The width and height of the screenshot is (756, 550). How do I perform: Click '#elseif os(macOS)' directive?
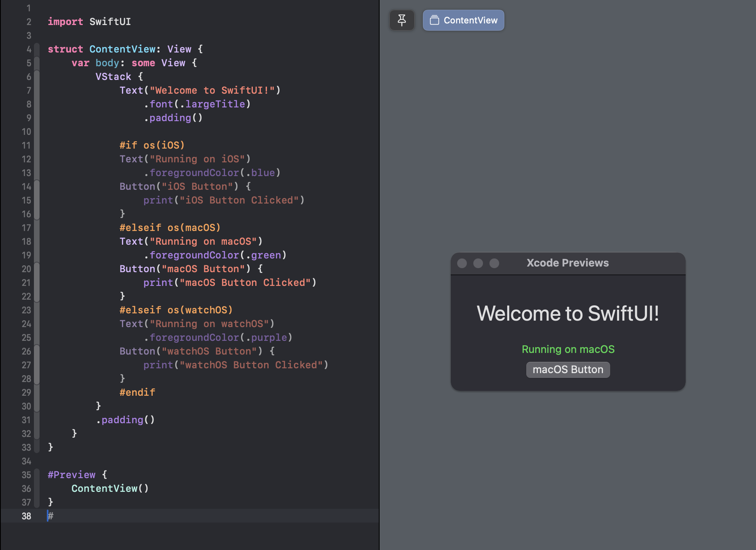pos(170,228)
